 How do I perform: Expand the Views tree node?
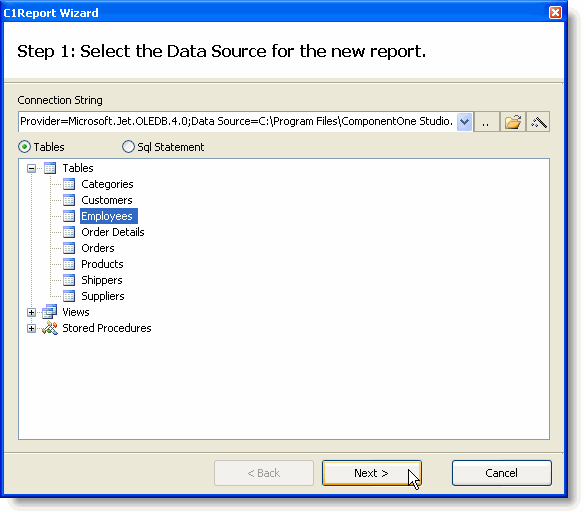click(x=31, y=312)
